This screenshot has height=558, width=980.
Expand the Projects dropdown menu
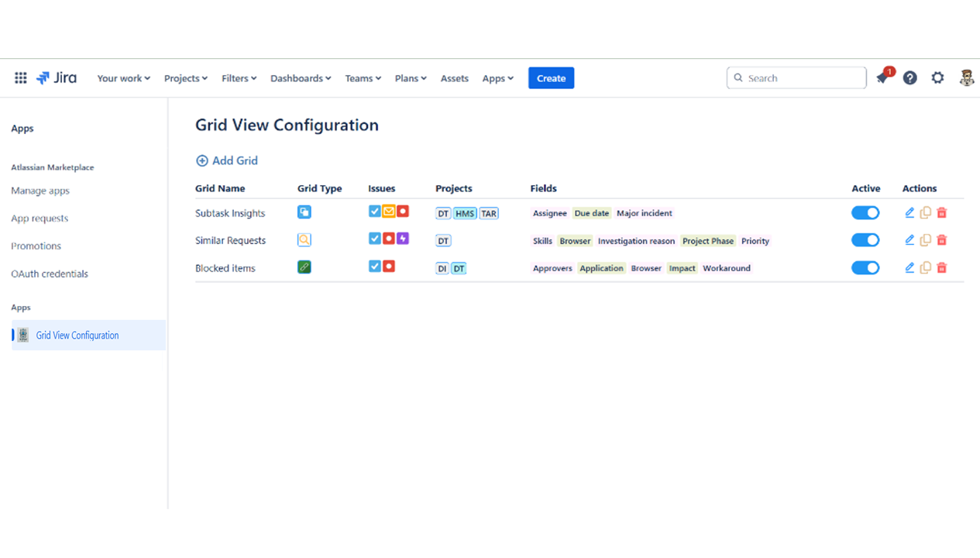point(185,78)
